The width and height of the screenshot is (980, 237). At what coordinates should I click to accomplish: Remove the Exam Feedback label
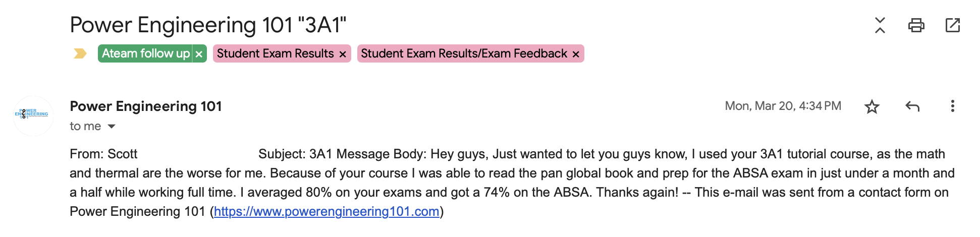(576, 54)
